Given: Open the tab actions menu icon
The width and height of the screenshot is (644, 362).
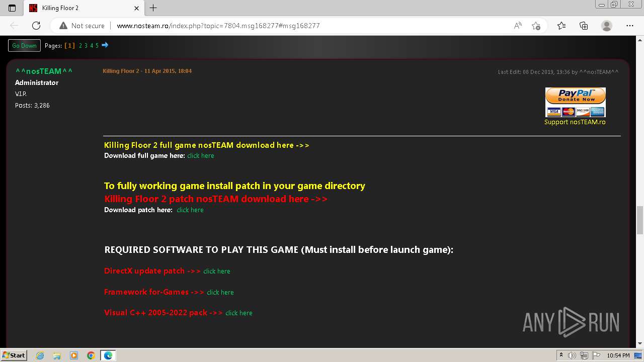Looking at the screenshot, I should [12, 8].
